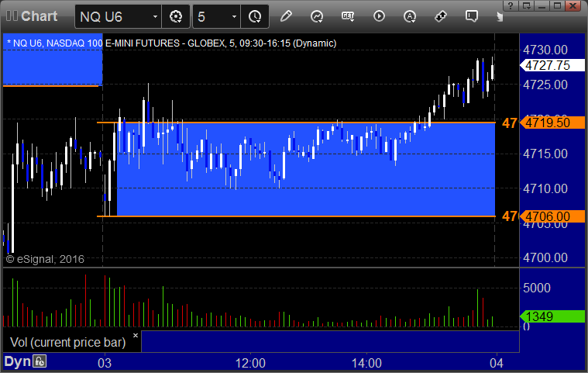The height and width of the screenshot is (373, 588).
Task: Click the 4727.75 current price marker
Action: (x=552, y=65)
